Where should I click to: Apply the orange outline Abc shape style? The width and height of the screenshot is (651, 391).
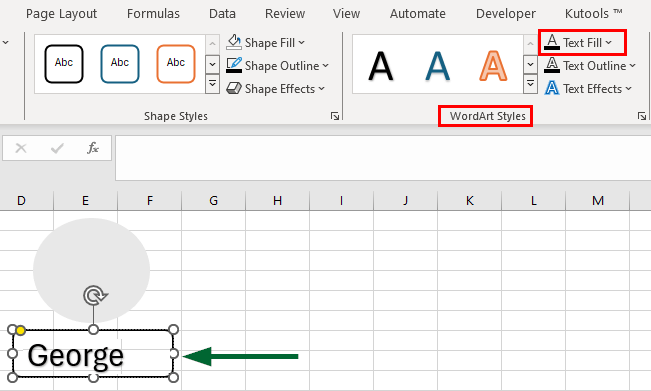[176, 64]
